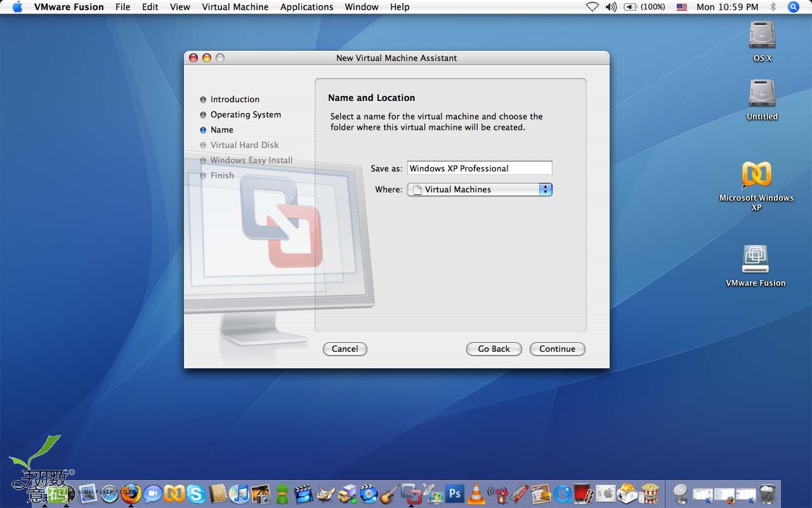The image size is (812, 508).
Task: Click the @ URL spring in Dock
Action: coord(681,493)
